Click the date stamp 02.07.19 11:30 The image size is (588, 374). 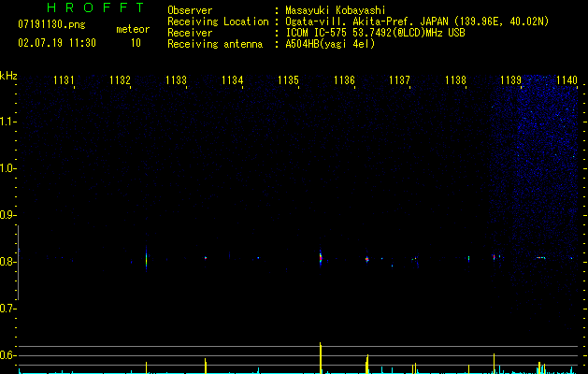tap(57, 43)
